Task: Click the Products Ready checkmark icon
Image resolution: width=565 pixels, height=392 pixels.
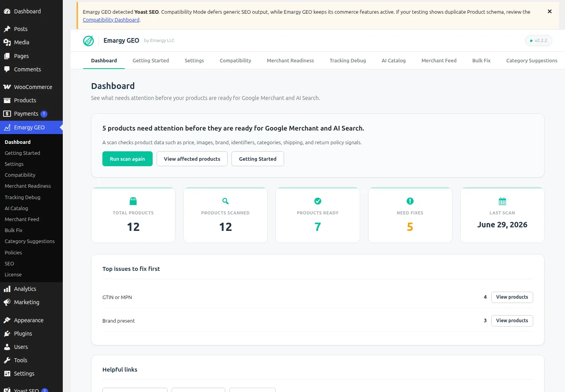Action: click(x=318, y=201)
